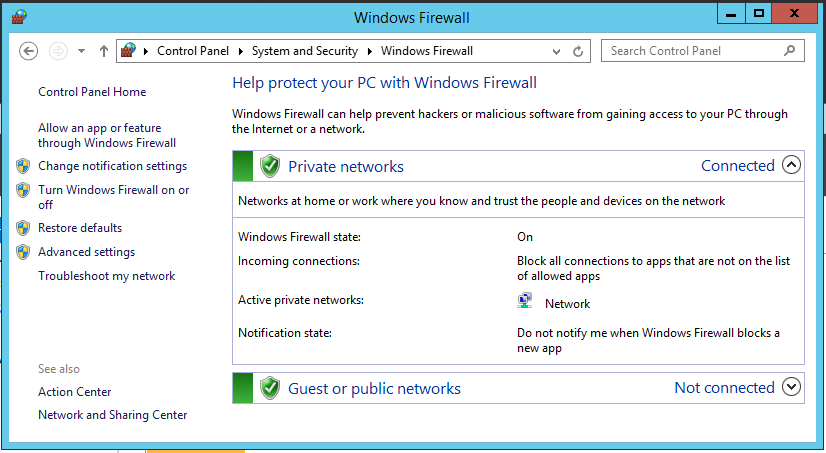Image resolution: width=826 pixels, height=453 pixels.
Task: Open the recent locations dropdown arrow
Action: [81, 51]
